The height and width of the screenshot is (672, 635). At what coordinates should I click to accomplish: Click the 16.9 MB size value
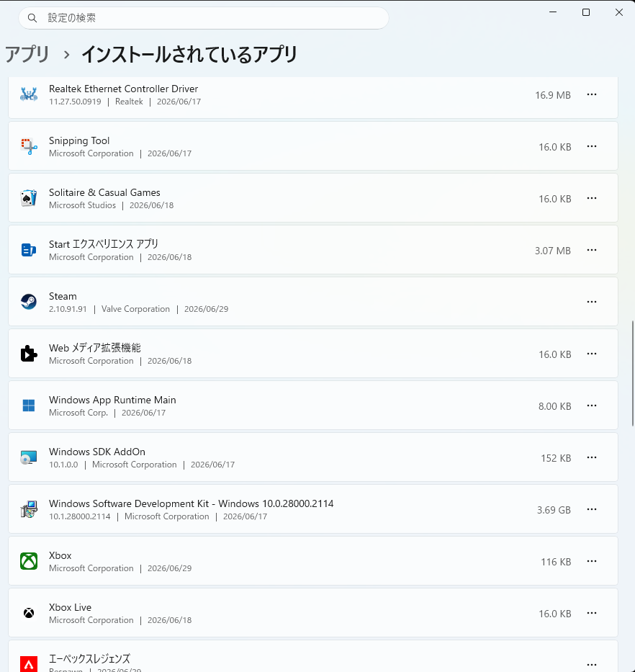[x=553, y=95]
